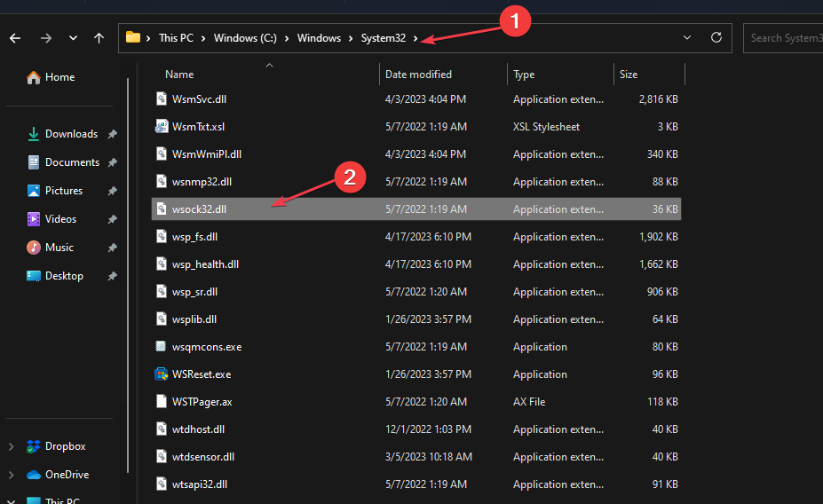Click the Up directory arrow

[99, 38]
